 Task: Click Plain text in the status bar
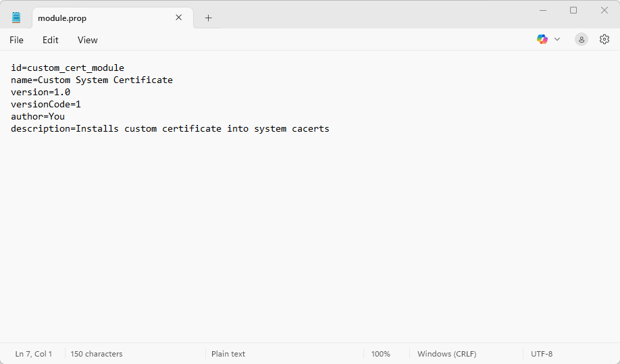tap(228, 354)
